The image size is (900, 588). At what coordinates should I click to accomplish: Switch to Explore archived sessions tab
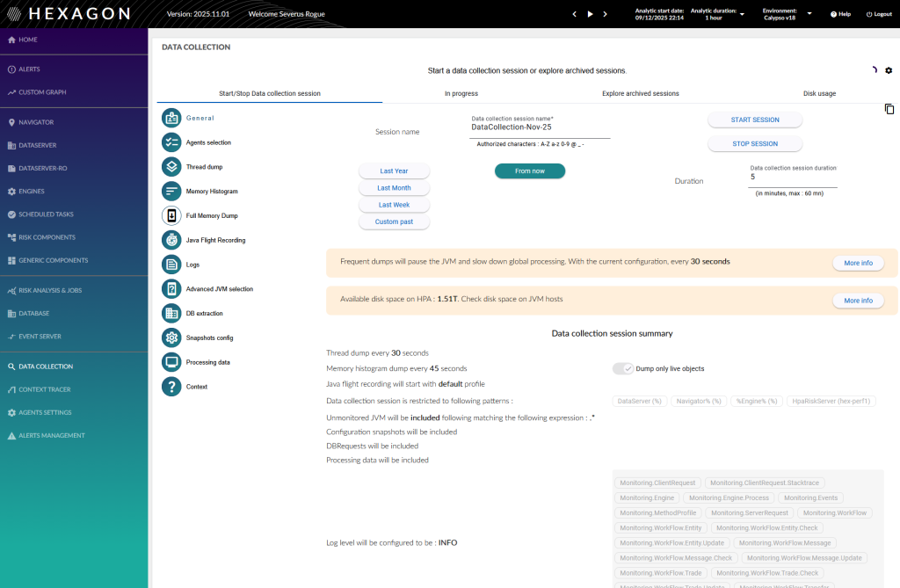[x=640, y=93]
